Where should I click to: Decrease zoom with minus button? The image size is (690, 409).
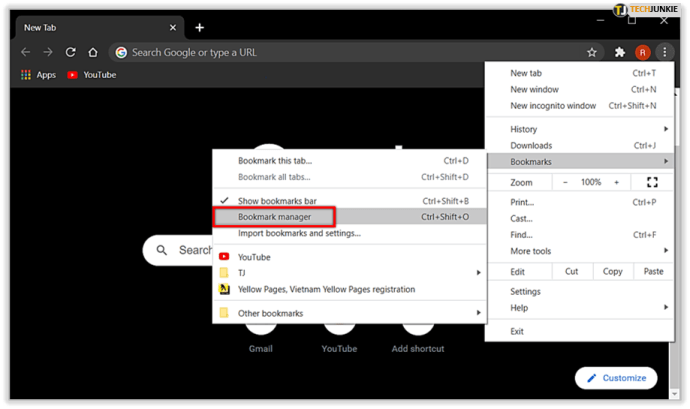pos(565,182)
